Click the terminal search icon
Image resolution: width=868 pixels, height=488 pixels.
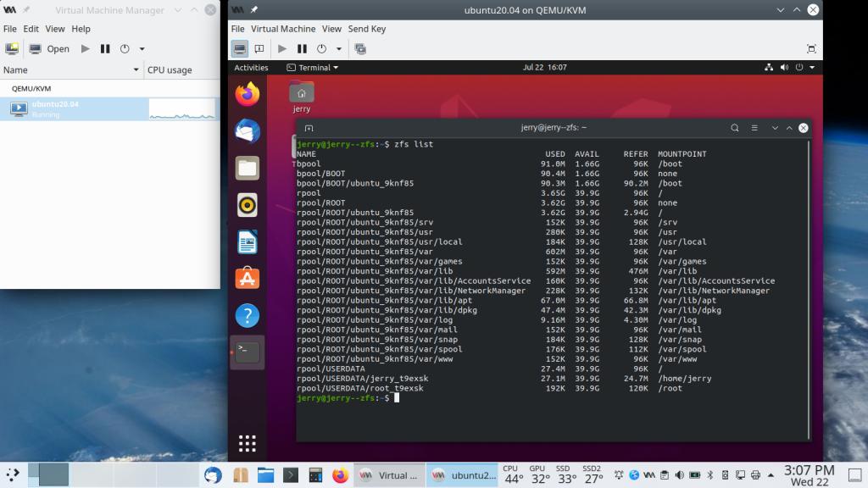[735, 128]
